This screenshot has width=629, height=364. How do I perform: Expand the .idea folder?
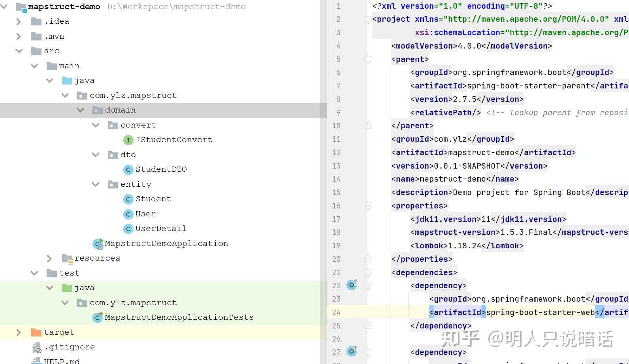(x=19, y=21)
